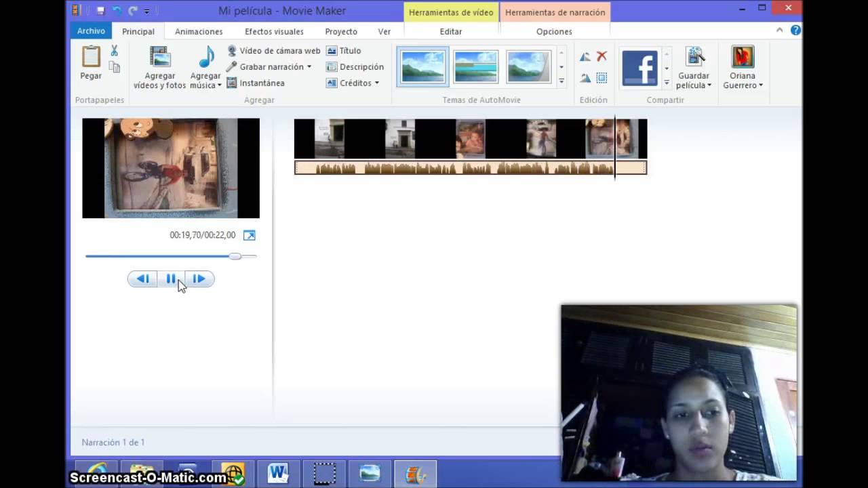
Task: Open Movie Maker taskbar icon
Action: (x=416, y=473)
